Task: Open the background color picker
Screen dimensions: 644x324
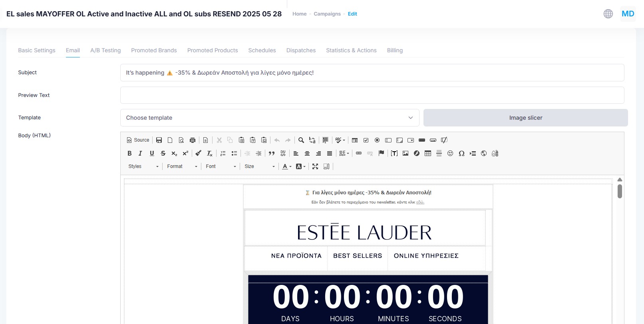Action: tap(300, 166)
